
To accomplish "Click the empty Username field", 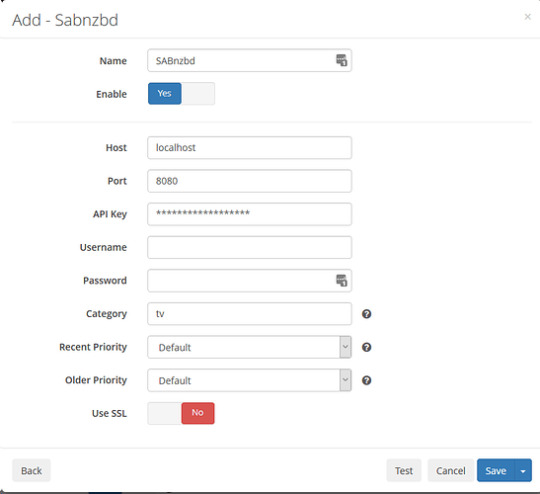I will 249,247.
